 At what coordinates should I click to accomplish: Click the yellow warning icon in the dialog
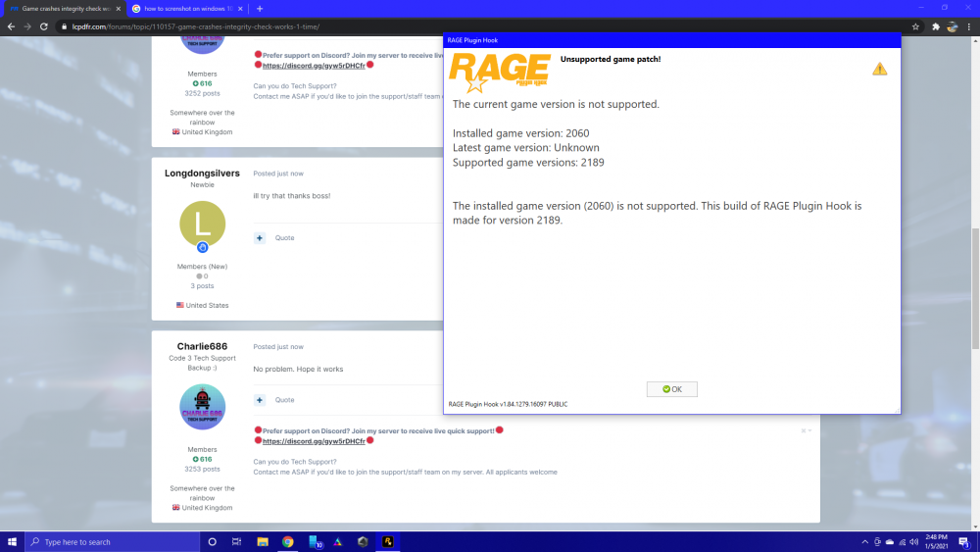pyautogui.click(x=879, y=69)
